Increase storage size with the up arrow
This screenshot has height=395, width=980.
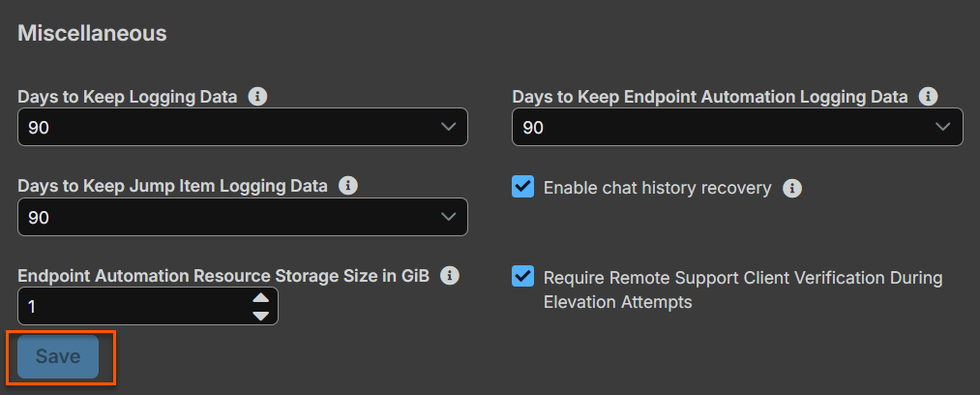point(260,298)
